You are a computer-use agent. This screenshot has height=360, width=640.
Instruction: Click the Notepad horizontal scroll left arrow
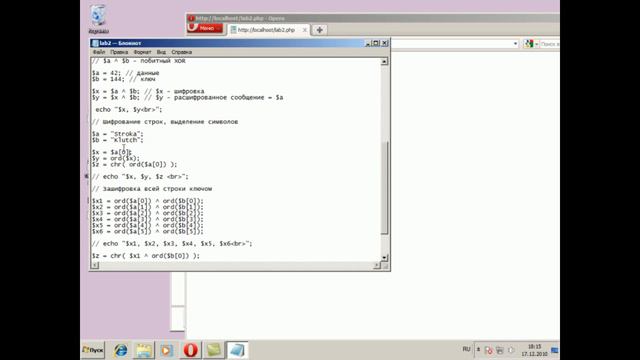point(95,265)
